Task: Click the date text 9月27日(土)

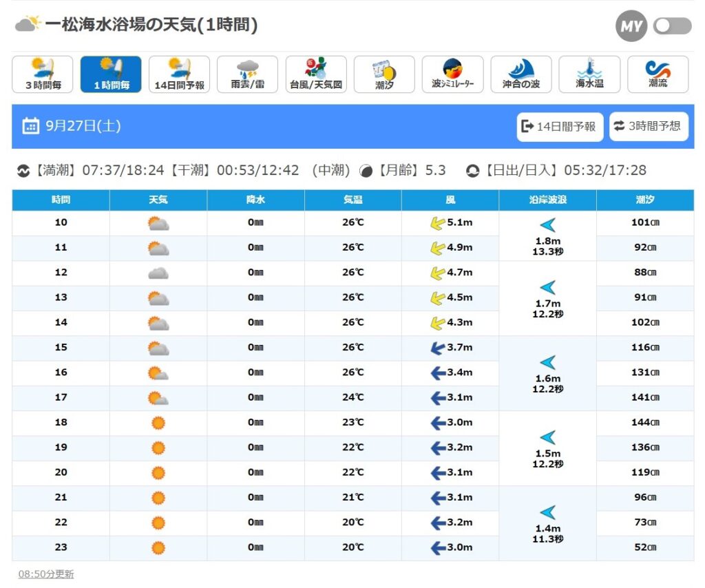Action: click(x=83, y=126)
